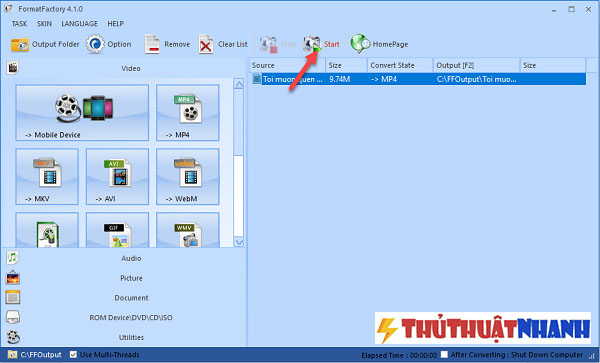Click the Picture section icon
Screen dimensions: 600x363
13,278
